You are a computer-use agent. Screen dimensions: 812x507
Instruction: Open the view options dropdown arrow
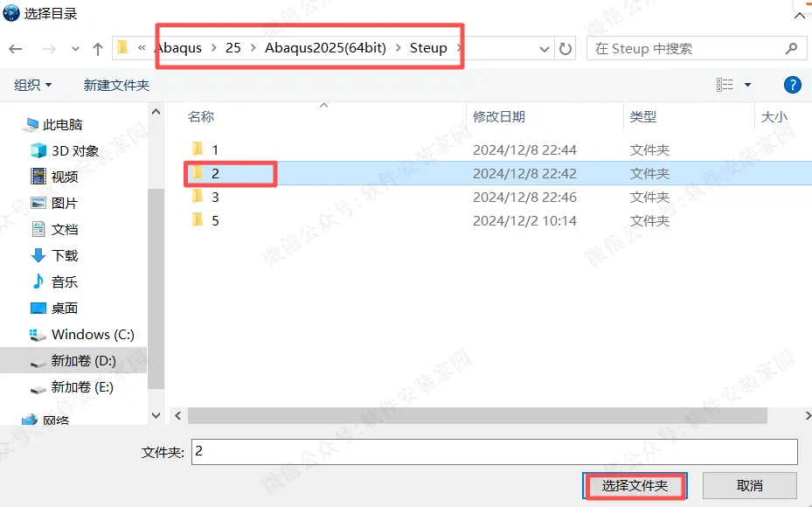(x=747, y=85)
